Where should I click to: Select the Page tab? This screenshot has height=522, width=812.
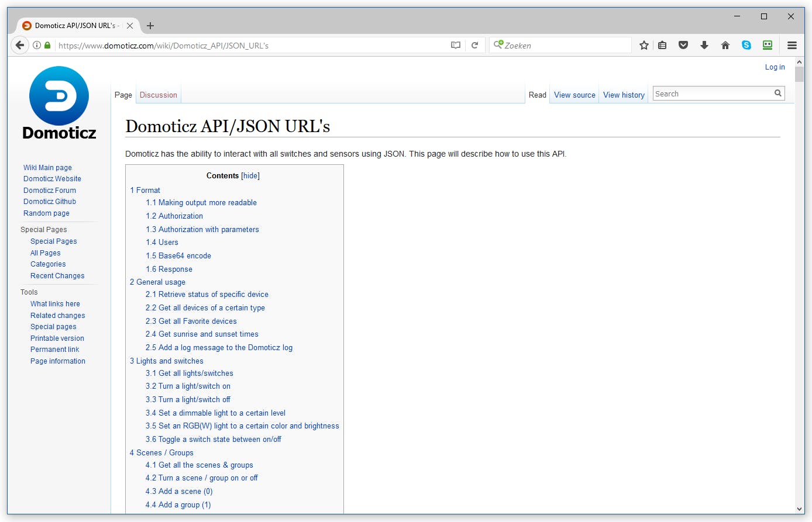tap(123, 95)
